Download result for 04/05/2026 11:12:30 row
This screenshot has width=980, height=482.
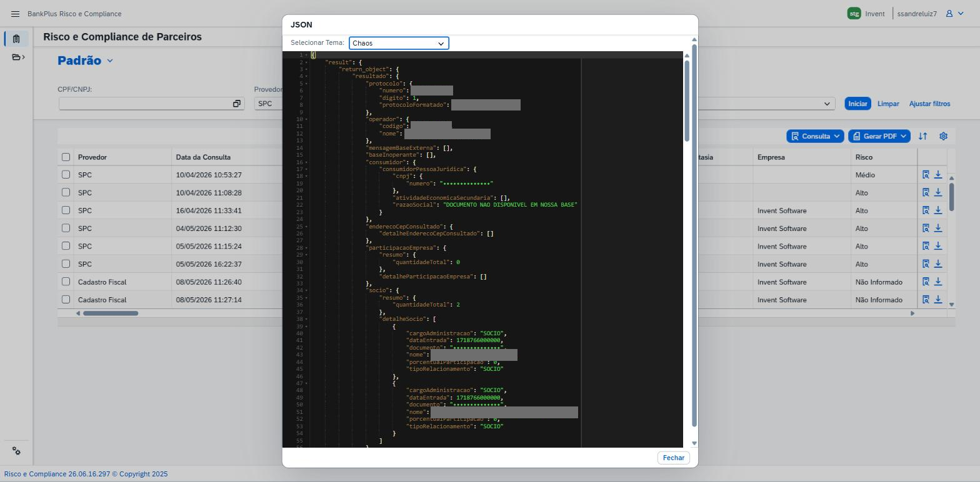tap(938, 229)
